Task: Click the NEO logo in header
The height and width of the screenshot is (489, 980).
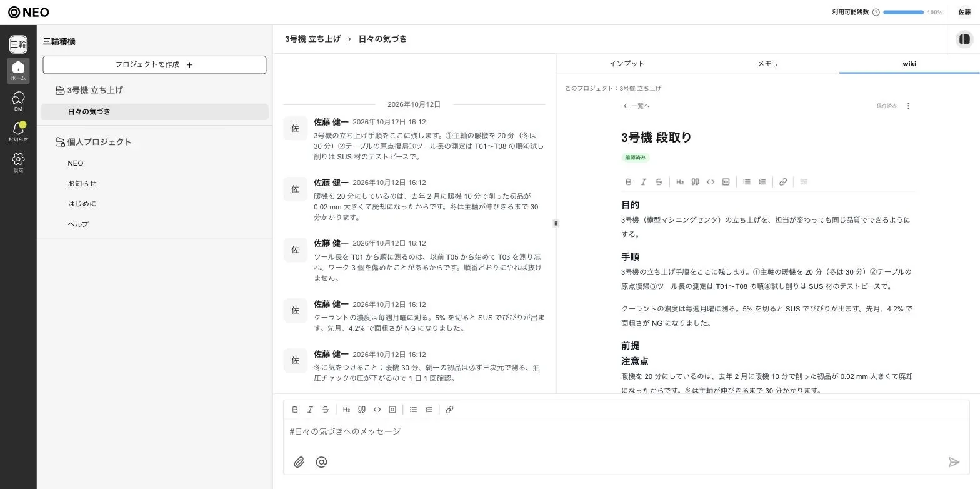Action: (x=29, y=12)
